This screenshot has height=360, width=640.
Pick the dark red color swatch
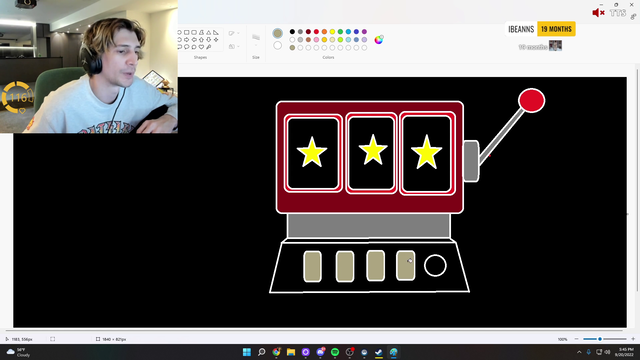click(x=308, y=31)
